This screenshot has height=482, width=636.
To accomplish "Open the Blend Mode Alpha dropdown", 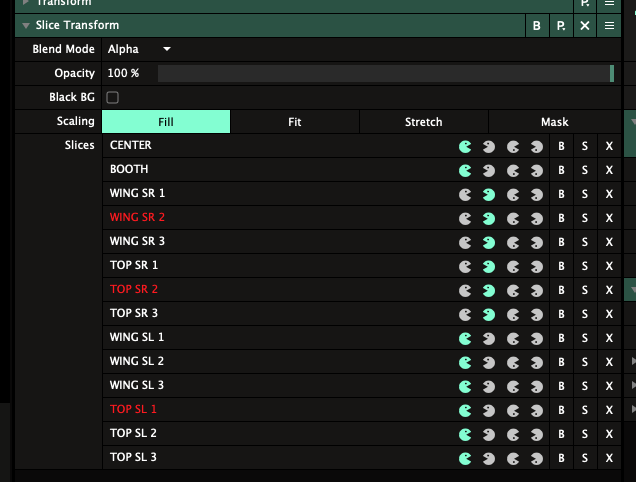I will [140, 49].
